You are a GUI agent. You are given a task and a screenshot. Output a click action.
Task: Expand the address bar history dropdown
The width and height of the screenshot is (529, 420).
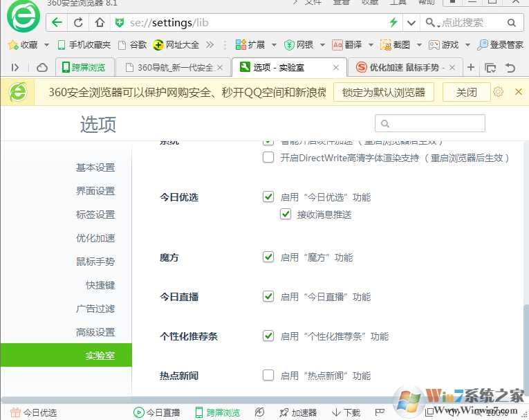click(411, 23)
